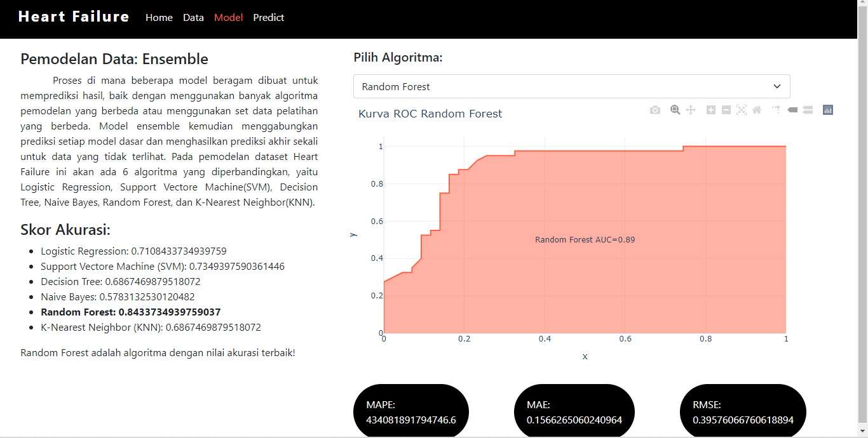The image size is (868, 438).
Task: Click the Heart Failure brand title
Action: [74, 16]
